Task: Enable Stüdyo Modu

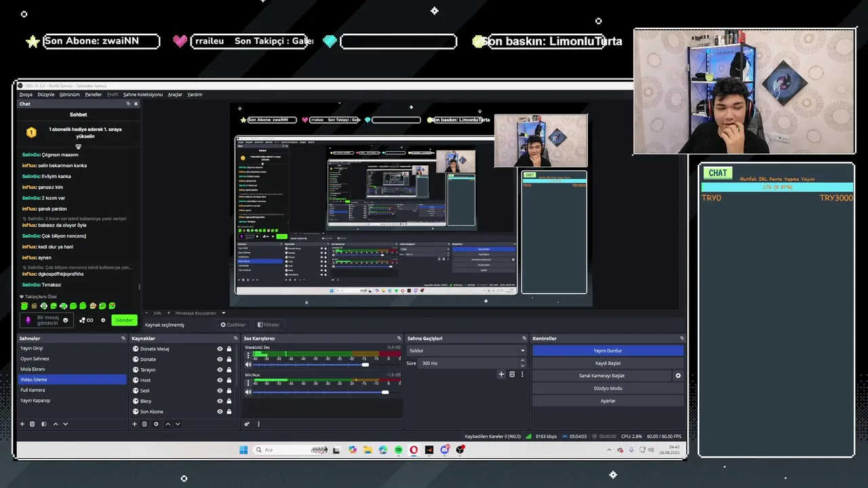Action: [x=608, y=388]
